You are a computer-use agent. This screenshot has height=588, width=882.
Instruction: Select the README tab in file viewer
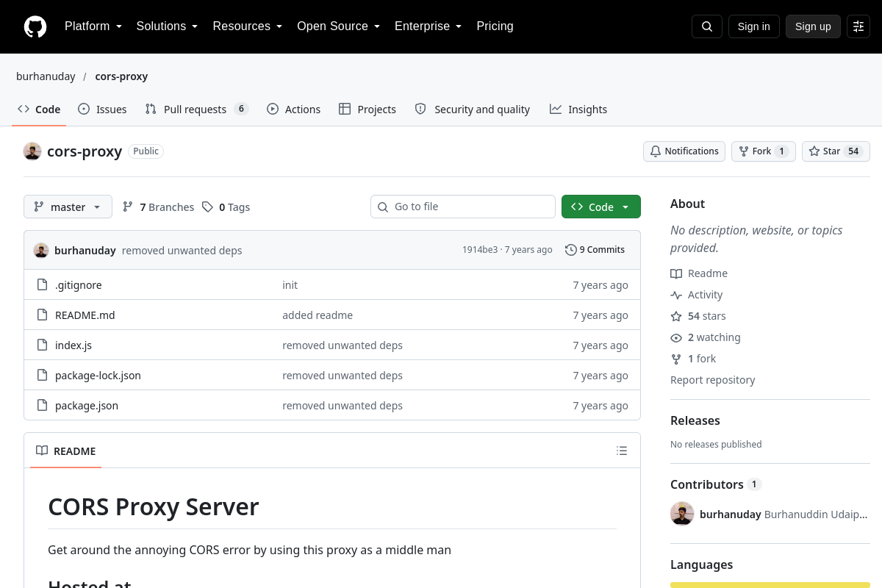66,451
